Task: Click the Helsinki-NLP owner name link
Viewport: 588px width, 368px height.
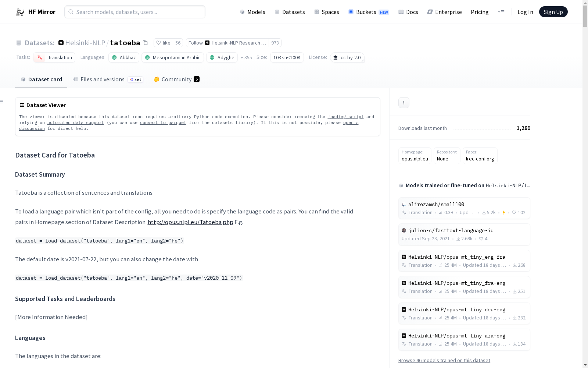Action: (x=85, y=43)
